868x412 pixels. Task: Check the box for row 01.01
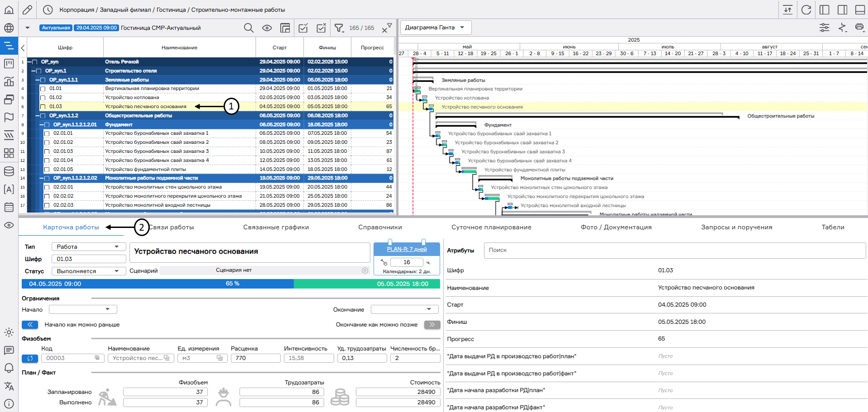pyautogui.click(x=43, y=89)
